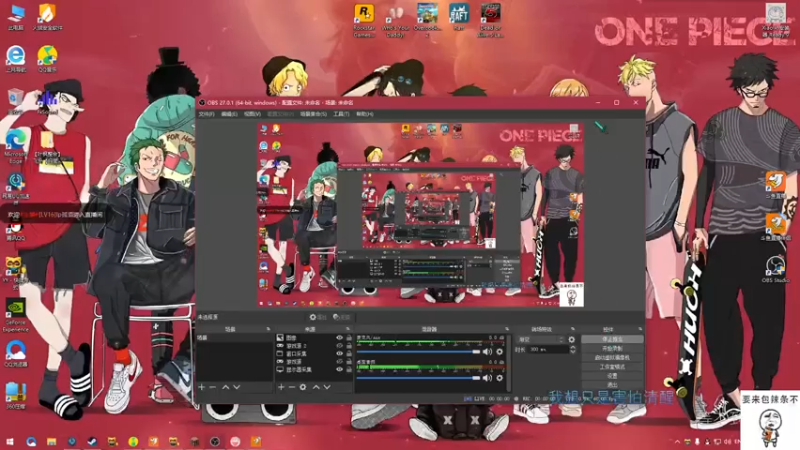Open 麦克风/Aux audio settings gear
This screenshot has width=800, height=450.
(x=499, y=352)
